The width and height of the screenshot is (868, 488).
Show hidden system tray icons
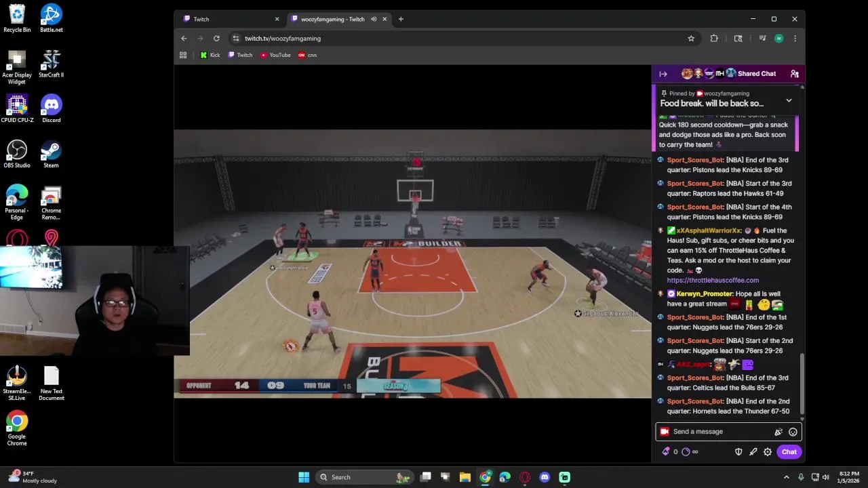click(x=788, y=477)
